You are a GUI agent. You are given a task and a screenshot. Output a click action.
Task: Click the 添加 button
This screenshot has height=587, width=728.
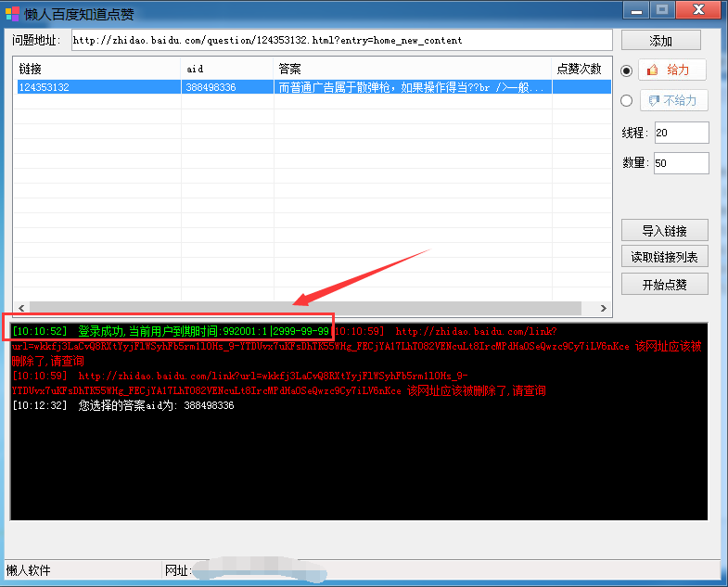660,41
